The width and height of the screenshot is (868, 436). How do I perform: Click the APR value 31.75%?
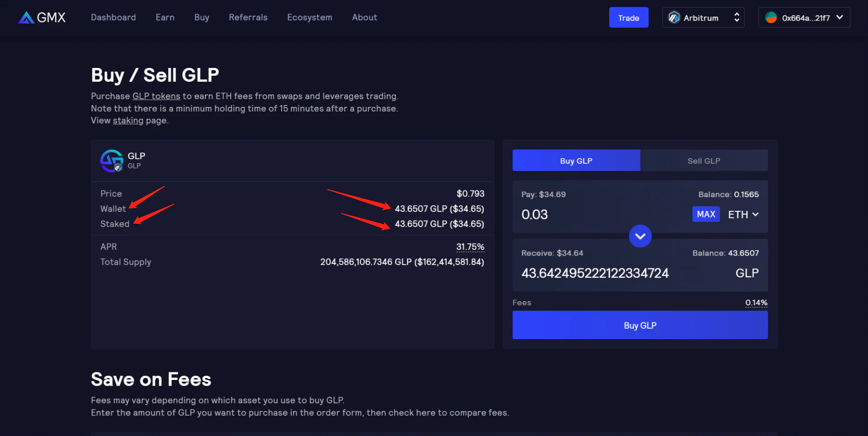[470, 247]
